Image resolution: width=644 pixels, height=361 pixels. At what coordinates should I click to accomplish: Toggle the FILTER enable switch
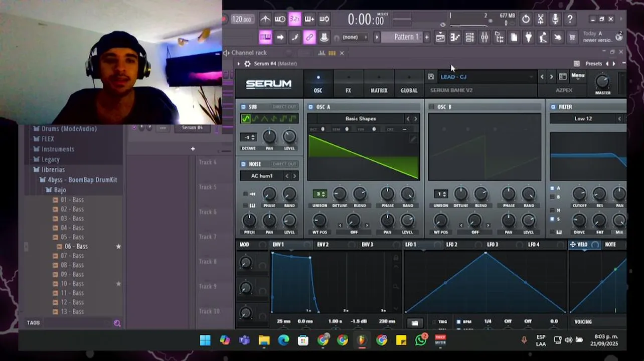pos(553,107)
